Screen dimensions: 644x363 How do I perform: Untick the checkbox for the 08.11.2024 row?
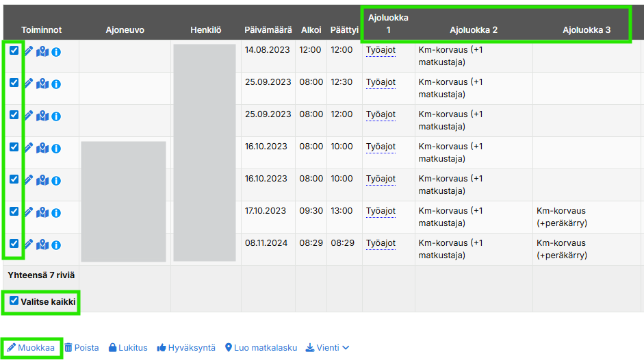[x=14, y=243]
